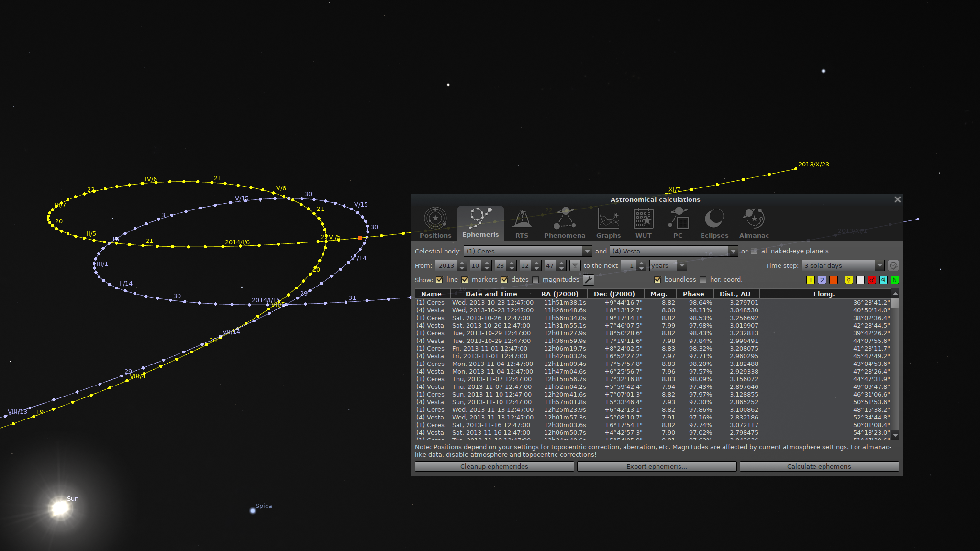
Task: Click the wrench settings icon
Action: [589, 280]
